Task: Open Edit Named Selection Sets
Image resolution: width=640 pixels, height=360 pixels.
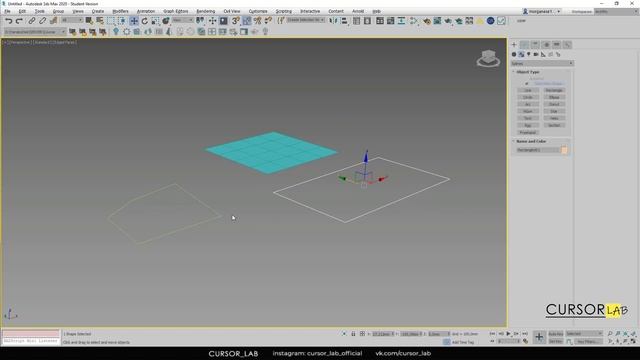Action: click(x=281, y=20)
